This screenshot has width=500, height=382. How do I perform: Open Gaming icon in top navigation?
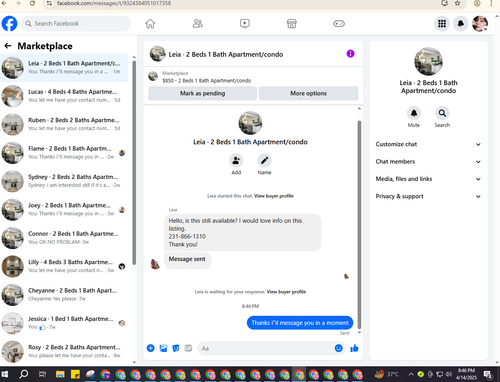[x=339, y=24]
